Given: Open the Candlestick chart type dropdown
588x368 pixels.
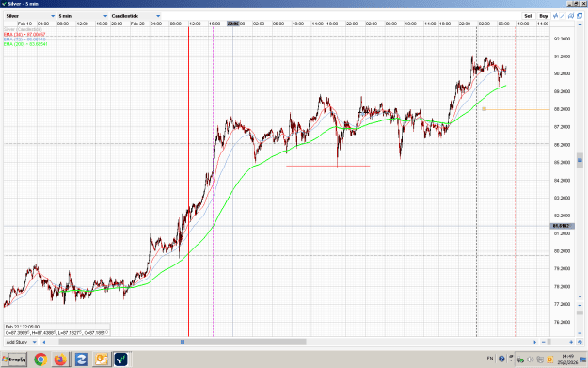Looking at the screenshot, I should coord(135,16).
